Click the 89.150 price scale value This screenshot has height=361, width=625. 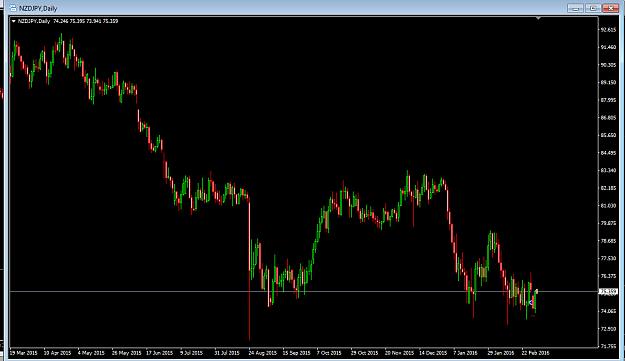click(608, 82)
